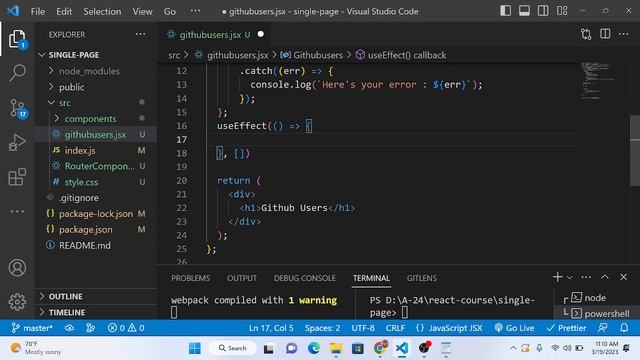
Task: Click the useEffect() callback breadcrumb
Action: pyautogui.click(x=401, y=55)
